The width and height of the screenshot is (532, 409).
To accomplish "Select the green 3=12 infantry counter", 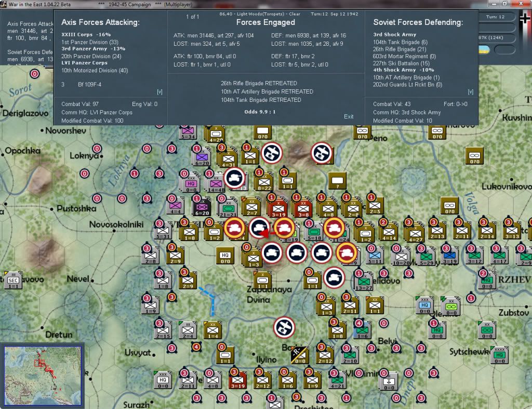I will tap(475, 256).
